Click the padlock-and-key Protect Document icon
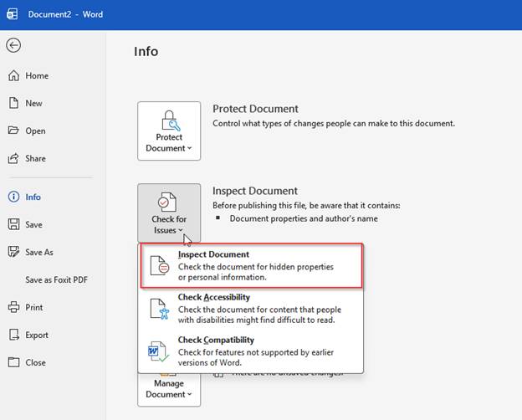This screenshot has width=522, height=420. click(171, 121)
